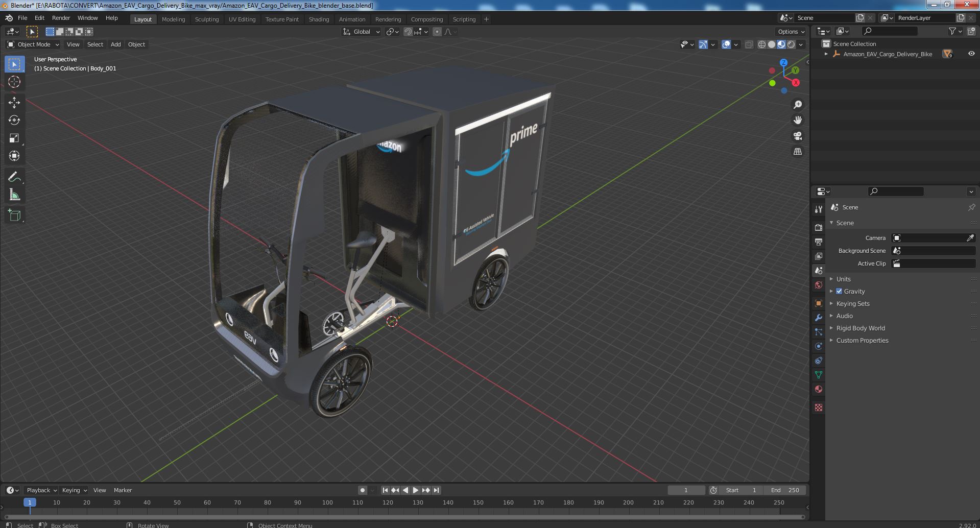Add a new workspace tab with plus
Screen dimensions: 980x528
486,19
